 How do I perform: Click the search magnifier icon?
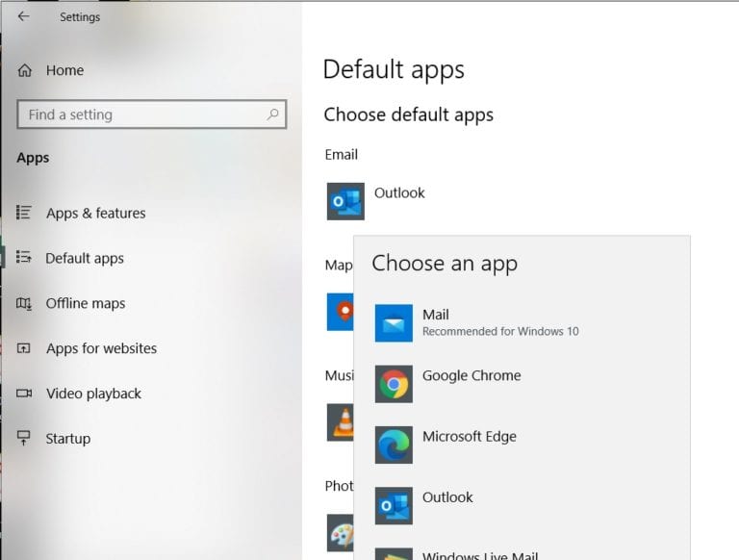(273, 115)
